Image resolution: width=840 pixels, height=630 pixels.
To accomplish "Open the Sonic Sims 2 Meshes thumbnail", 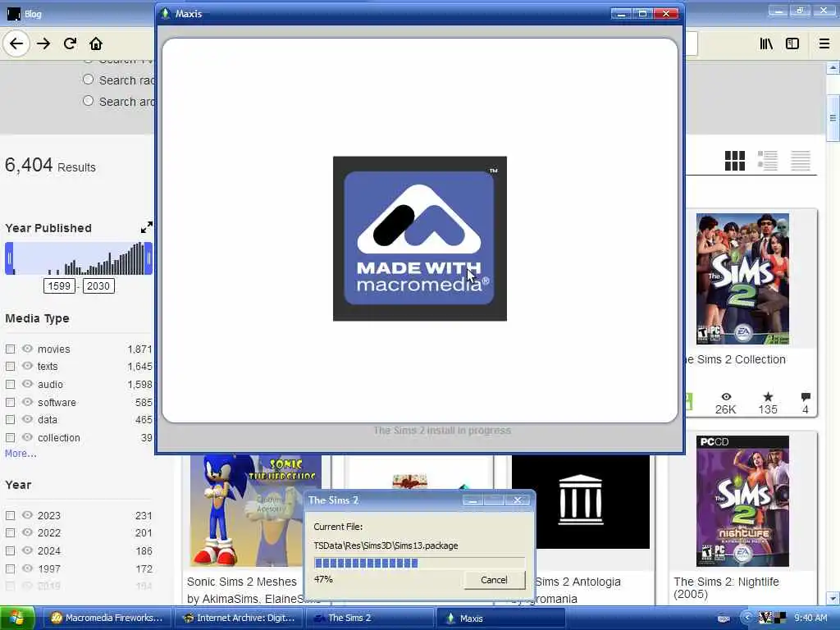I will pyautogui.click(x=256, y=510).
